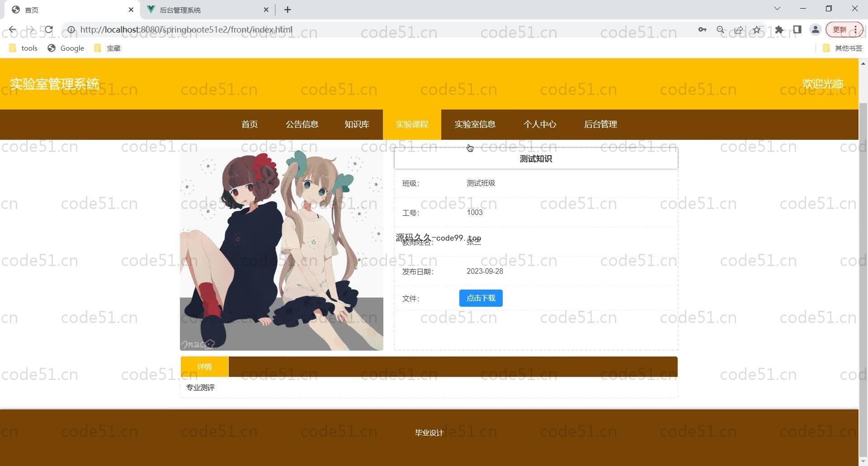Open 后台管理 navigation item
Viewport: 868px width, 466px height.
[x=600, y=124]
